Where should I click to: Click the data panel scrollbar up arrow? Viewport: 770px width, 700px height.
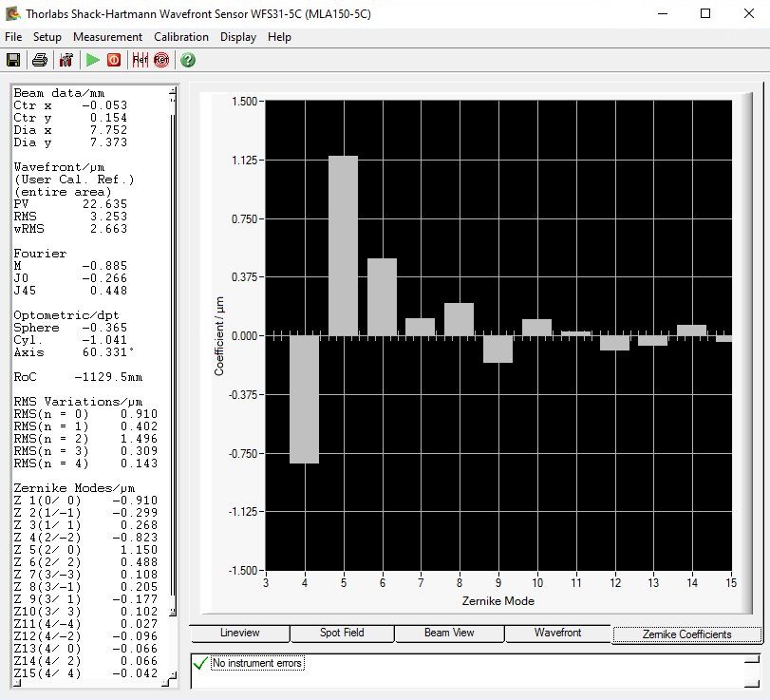[173, 91]
